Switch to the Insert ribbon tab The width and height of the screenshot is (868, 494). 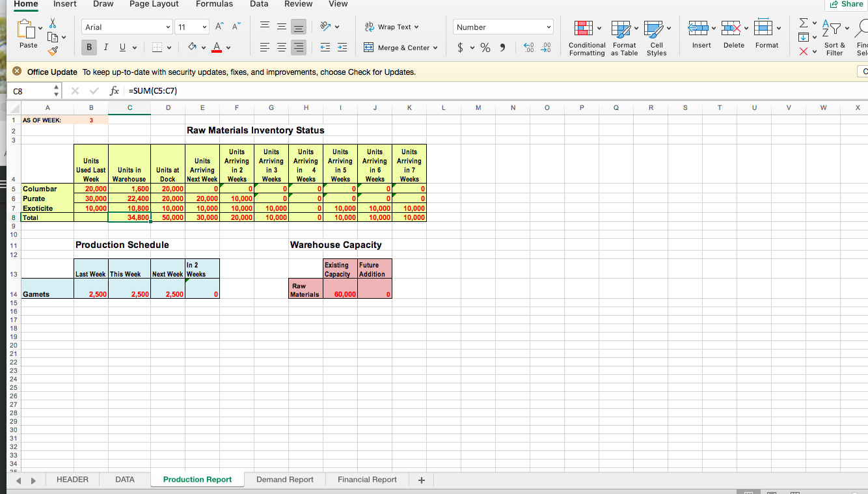[65, 4]
